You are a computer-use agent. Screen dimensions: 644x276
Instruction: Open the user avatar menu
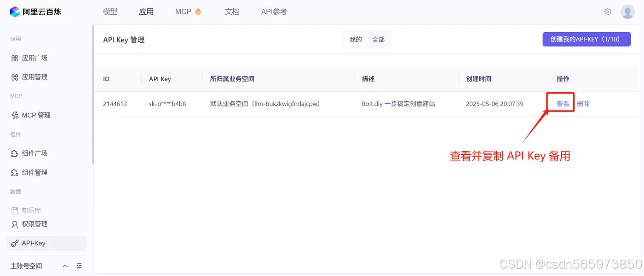[x=627, y=12]
